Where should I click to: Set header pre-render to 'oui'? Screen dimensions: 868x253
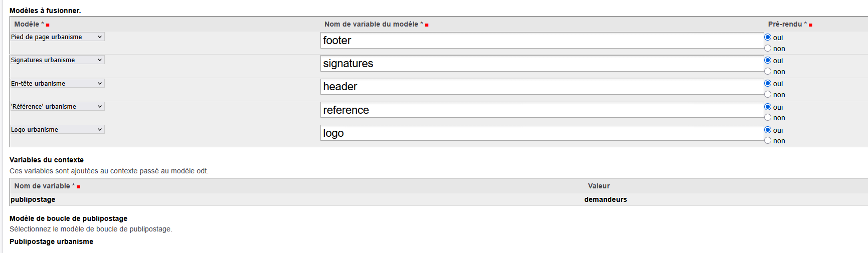pos(768,83)
